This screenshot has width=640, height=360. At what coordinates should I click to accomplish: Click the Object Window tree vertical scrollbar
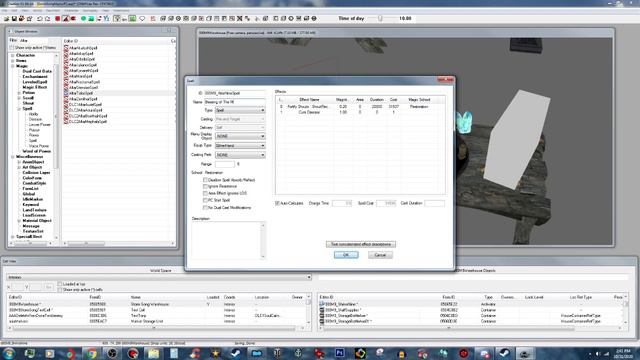[56, 145]
